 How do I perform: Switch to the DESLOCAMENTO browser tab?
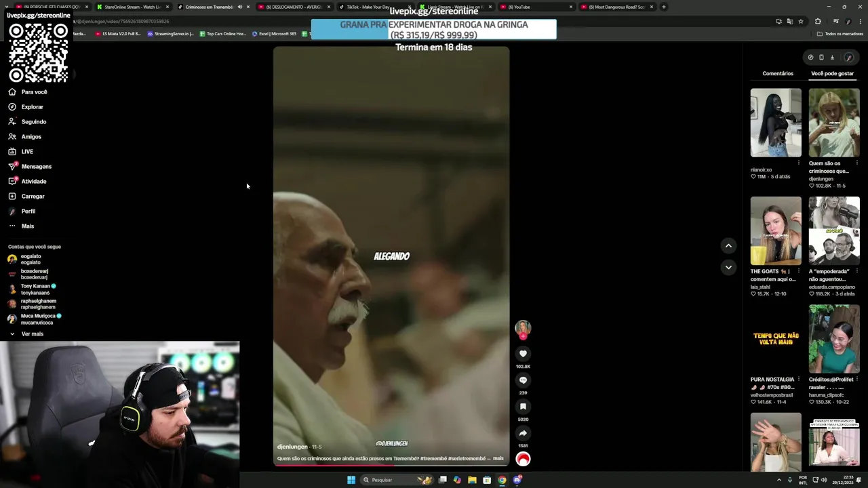coord(293,7)
